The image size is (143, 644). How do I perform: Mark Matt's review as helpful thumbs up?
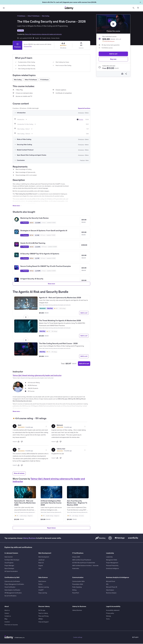pos(18,441)
